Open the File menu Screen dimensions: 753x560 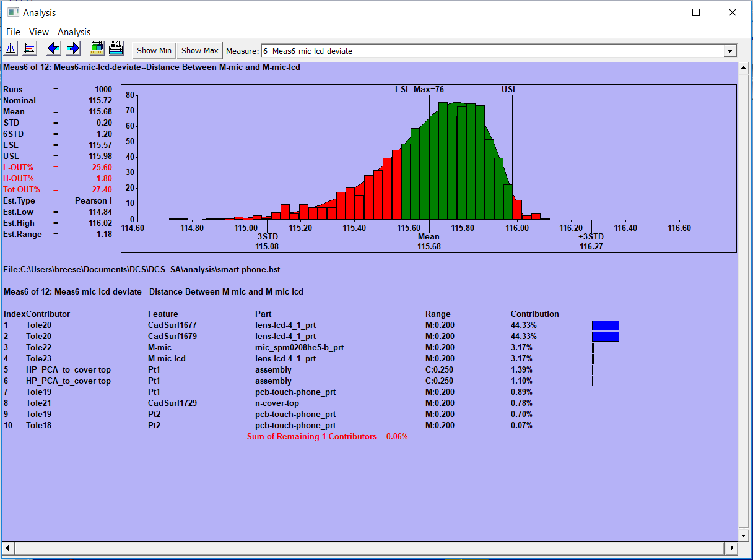coord(12,32)
